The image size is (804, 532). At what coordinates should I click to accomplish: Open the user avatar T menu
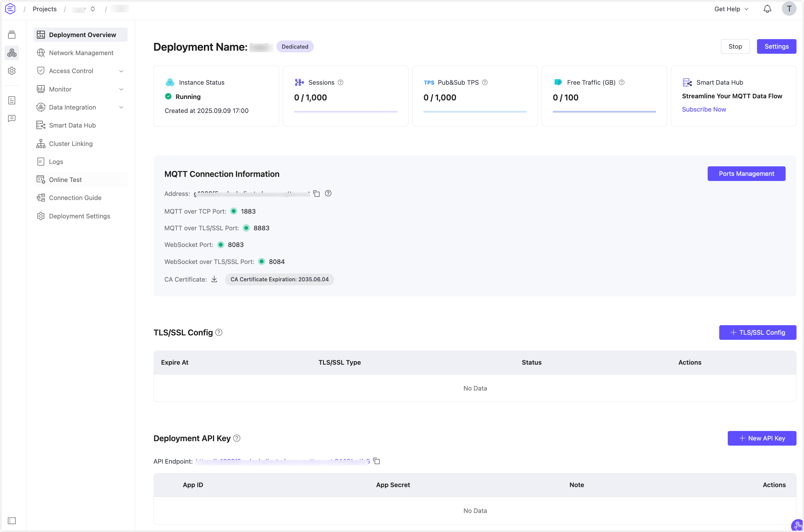click(x=789, y=9)
